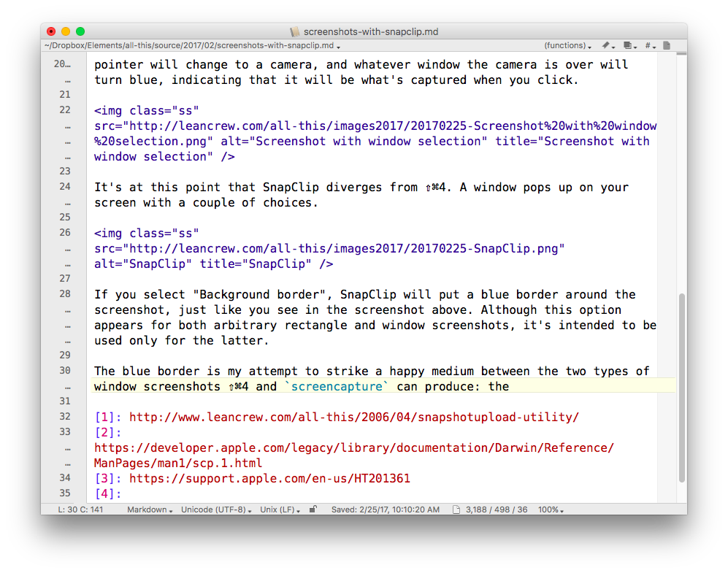
Task: Click the document statistics page icon
Action: point(456,509)
